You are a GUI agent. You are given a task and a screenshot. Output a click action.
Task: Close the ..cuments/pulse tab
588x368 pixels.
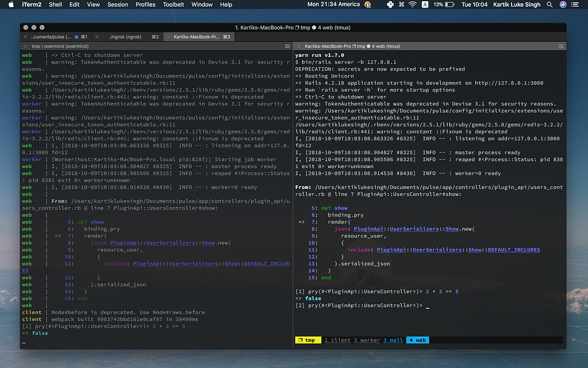[x=25, y=37]
